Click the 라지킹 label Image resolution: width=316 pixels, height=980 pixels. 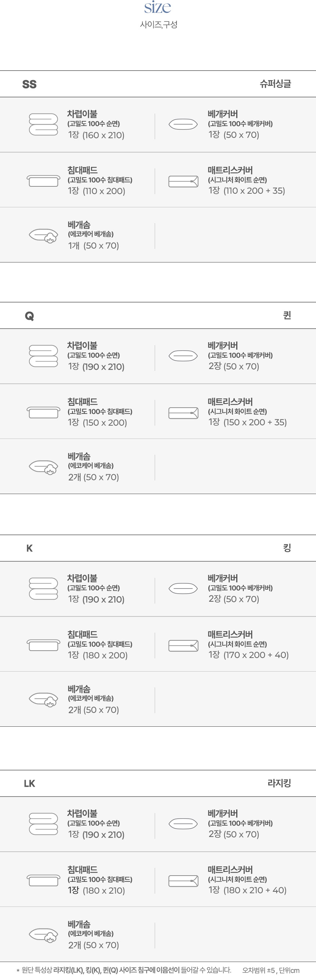pyautogui.click(x=279, y=783)
